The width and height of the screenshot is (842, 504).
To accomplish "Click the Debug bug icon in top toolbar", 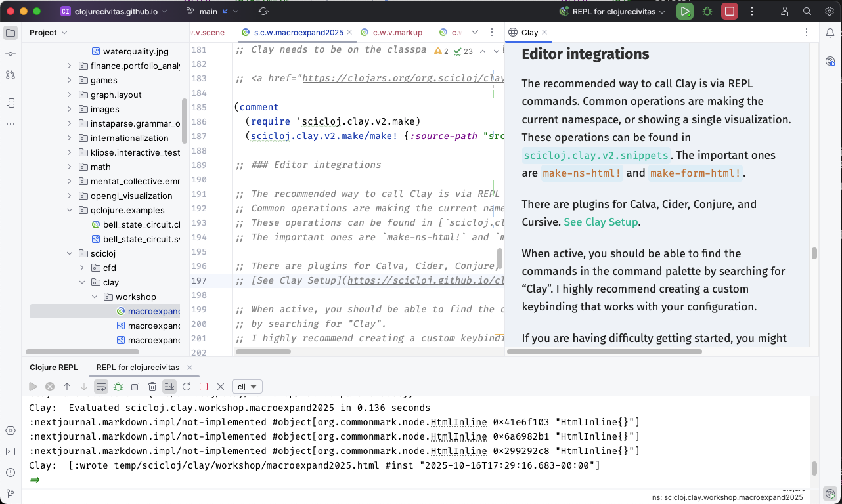I will (707, 11).
